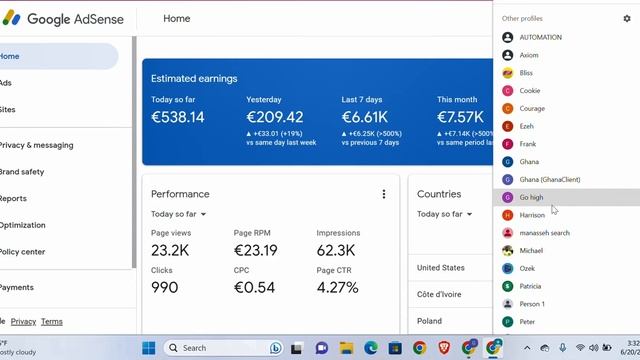
Task: Open the chat app taskbar icon
Action: point(322,348)
